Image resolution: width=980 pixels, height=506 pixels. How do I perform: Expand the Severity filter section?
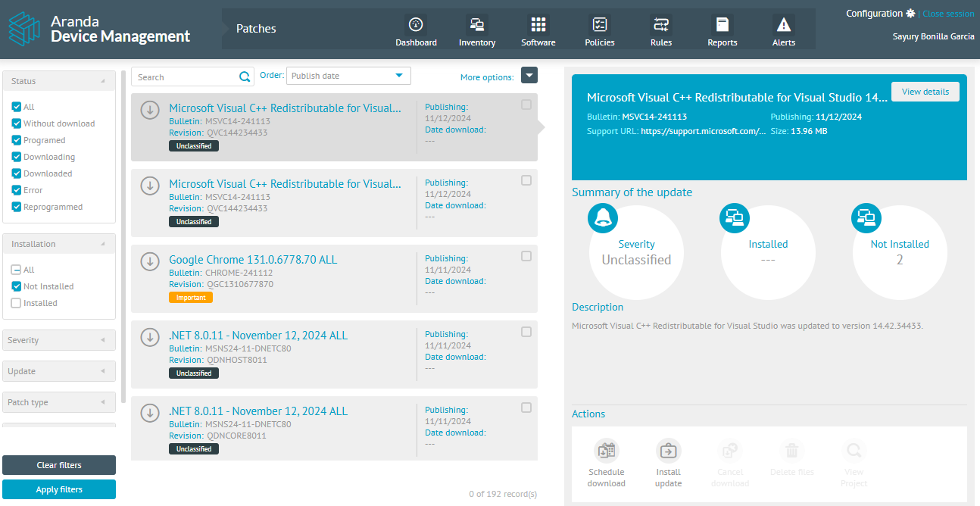tap(59, 340)
